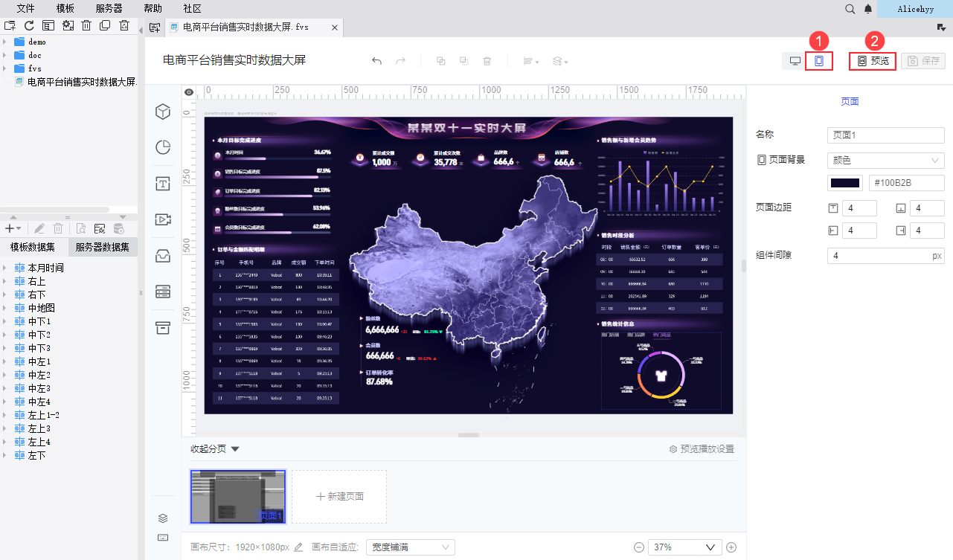Open the 模板 menu
Screen dimensions: 953x560
click(65, 9)
